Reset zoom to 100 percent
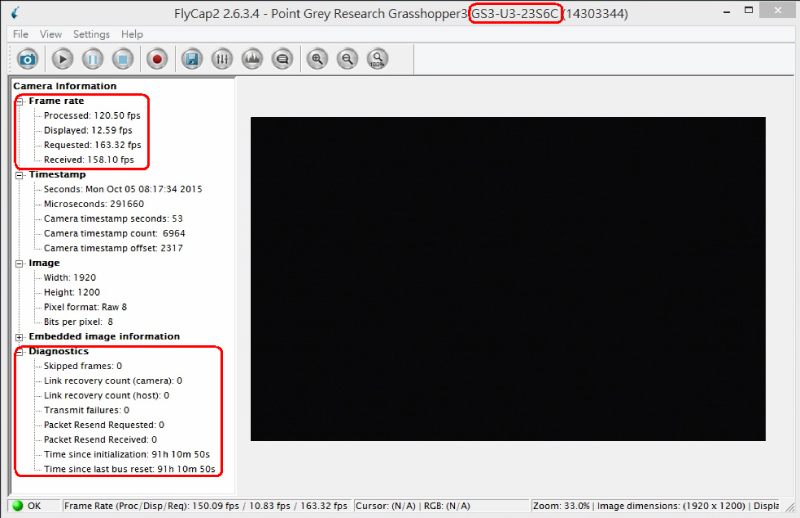The width and height of the screenshot is (800, 518). coord(377,59)
